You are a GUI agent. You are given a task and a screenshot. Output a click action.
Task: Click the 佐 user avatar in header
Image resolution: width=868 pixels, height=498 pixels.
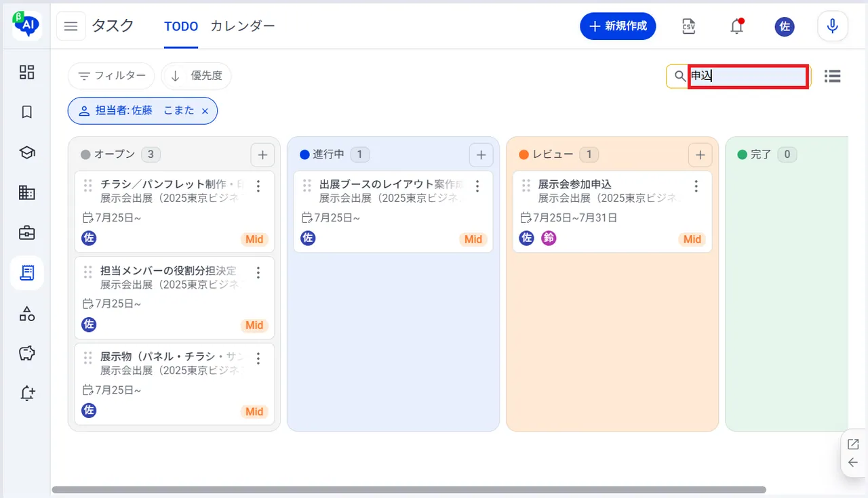click(785, 26)
